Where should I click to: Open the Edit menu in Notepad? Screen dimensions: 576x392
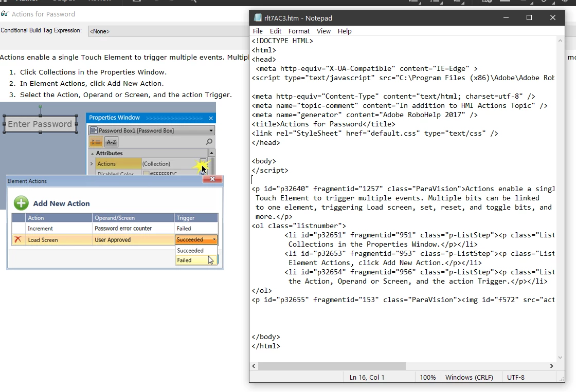(276, 31)
